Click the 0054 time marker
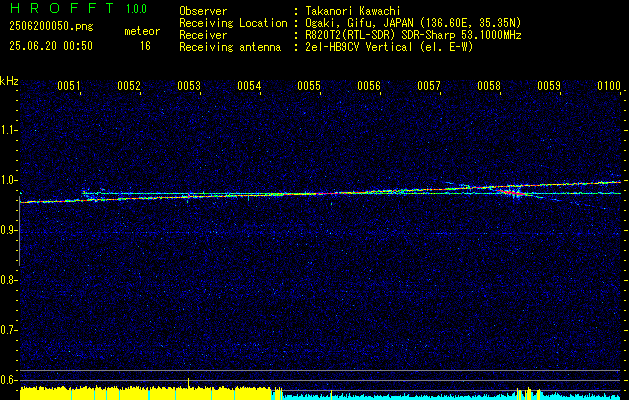The image size is (629, 400). (x=249, y=85)
